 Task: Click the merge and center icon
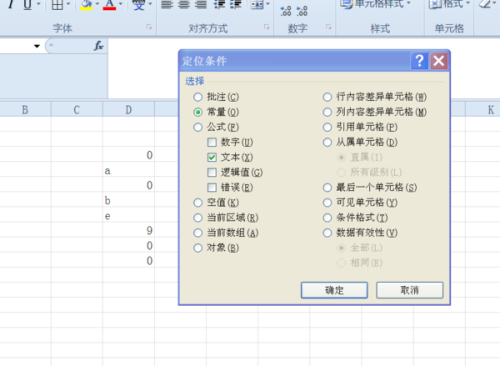[257, 5]
